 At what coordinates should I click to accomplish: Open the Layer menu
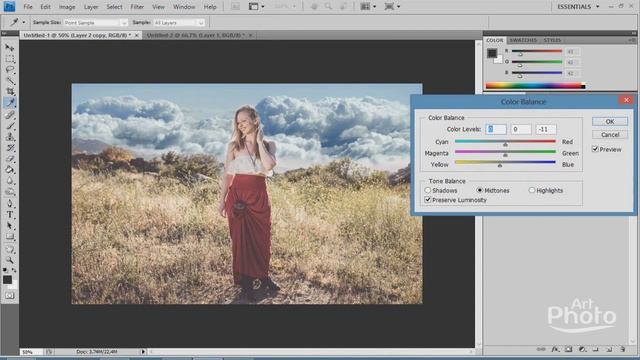(x=91, y=7)
